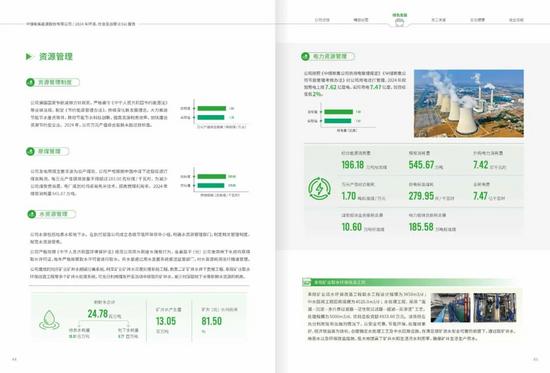The image size is (550, 373).
Task: Click the water droplet icon near 24.78
Action: tap(49, 320)
